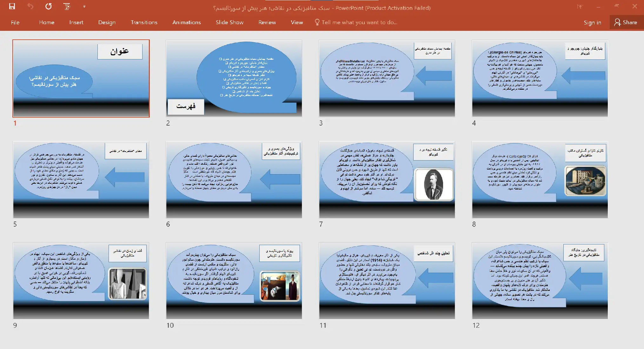Click the Share person icon
The height and width of the screenshot is (349, 644).
pos(617,22)
